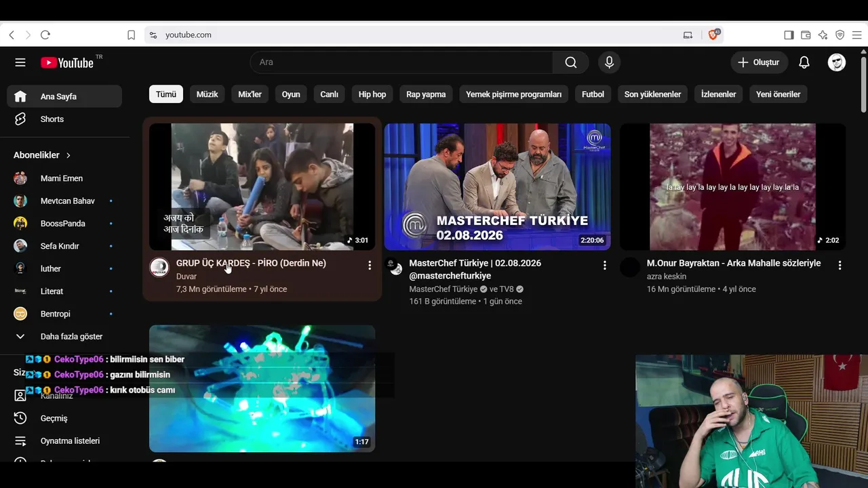This screenshot has height=488, width=868.
Task: Click the Oluştur create button
Action: pos(759,62)
